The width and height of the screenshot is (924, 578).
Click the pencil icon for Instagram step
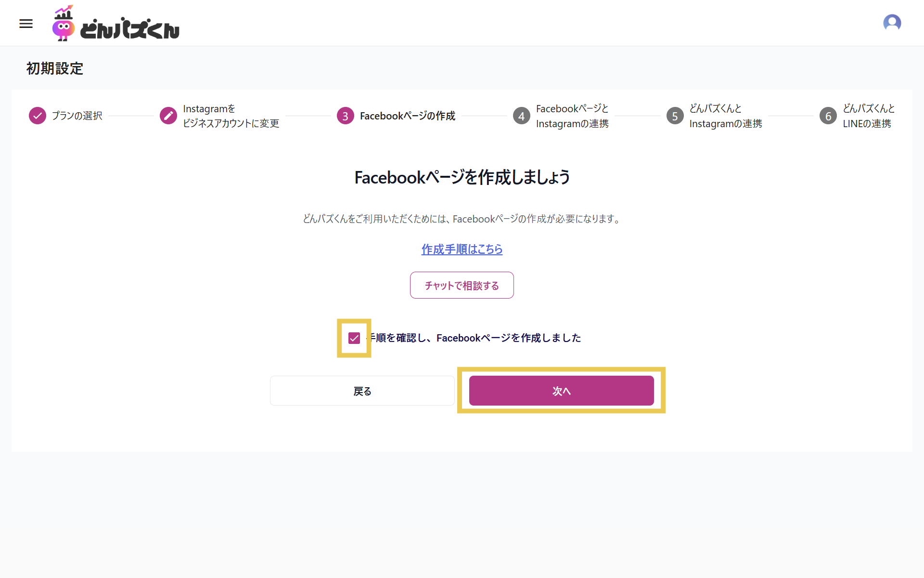coord(168,116)
